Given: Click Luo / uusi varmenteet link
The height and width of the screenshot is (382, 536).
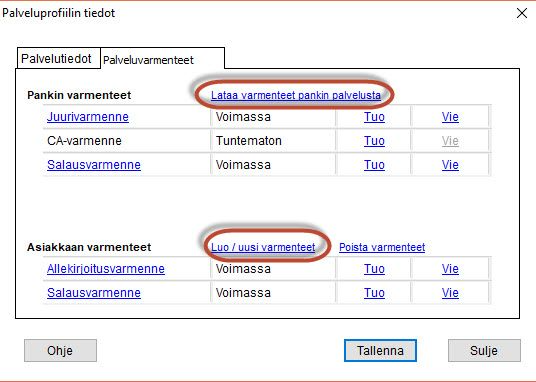Looking at the screenshot, I should pyautogui.click(x=263, y=247).
